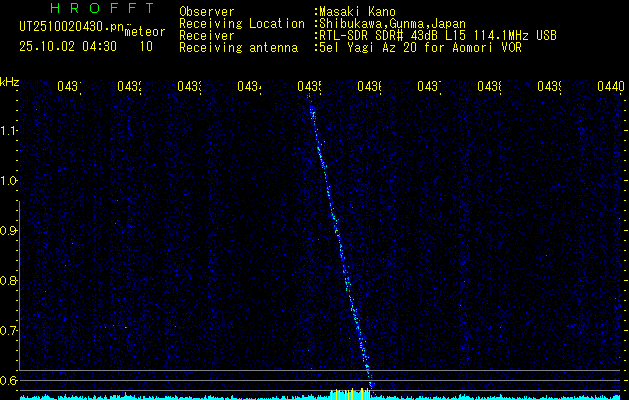Click the 1.1 frequency axis label
Viewport: 629px width, 400px height.
click(10, 131)
